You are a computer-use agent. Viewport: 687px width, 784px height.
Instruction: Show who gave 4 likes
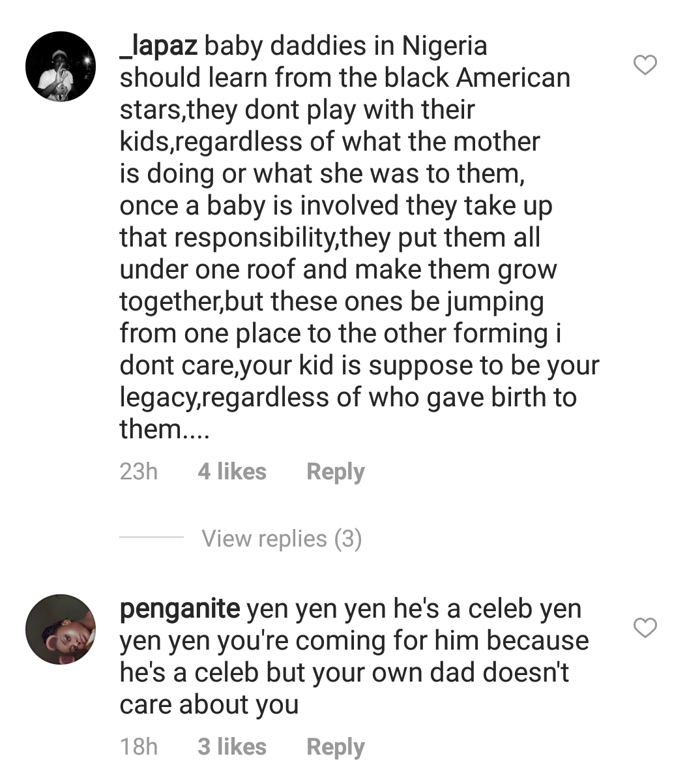point(232,472)
